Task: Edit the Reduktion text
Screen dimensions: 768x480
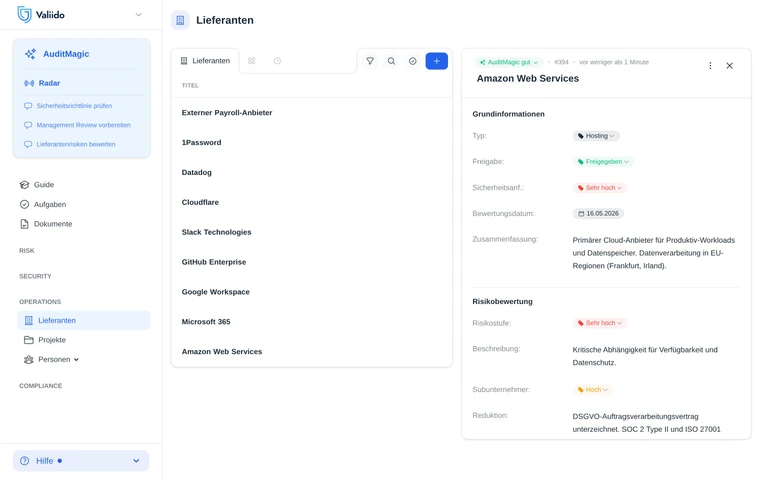Action: click(647, 423)
